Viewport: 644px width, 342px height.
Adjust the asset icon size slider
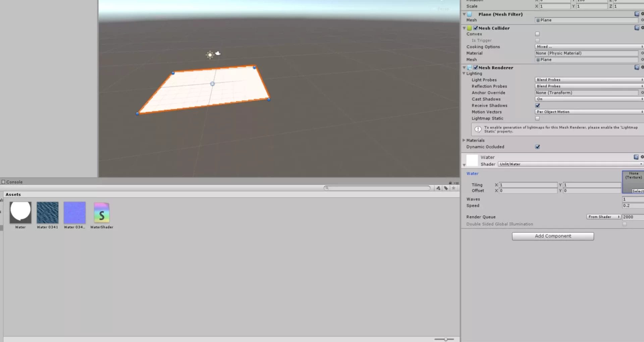tap(445, 339)
